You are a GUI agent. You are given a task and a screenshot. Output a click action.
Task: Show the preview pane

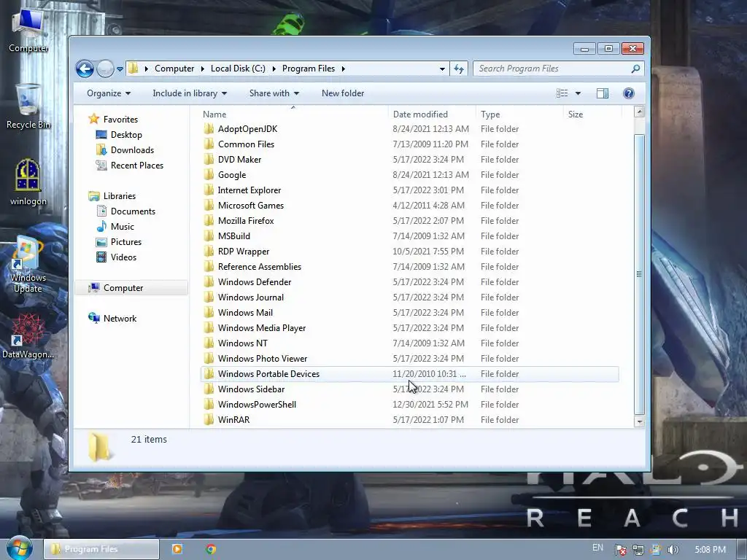click(x=603, y=93)
